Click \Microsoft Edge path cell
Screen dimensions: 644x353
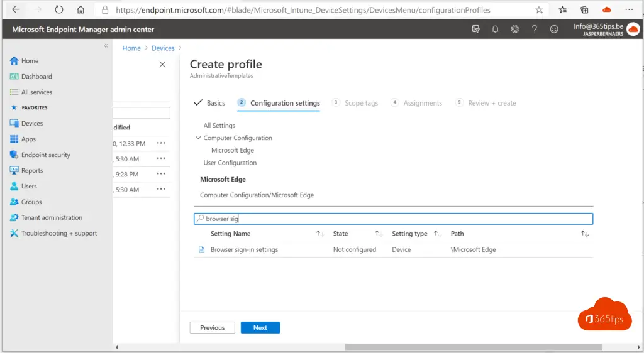tap(473, 249)
